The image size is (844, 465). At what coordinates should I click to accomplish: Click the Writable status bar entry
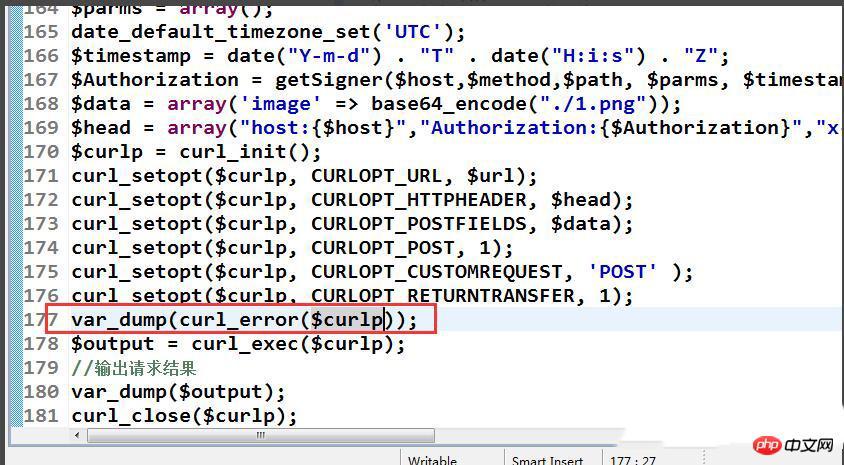(432, 461)
